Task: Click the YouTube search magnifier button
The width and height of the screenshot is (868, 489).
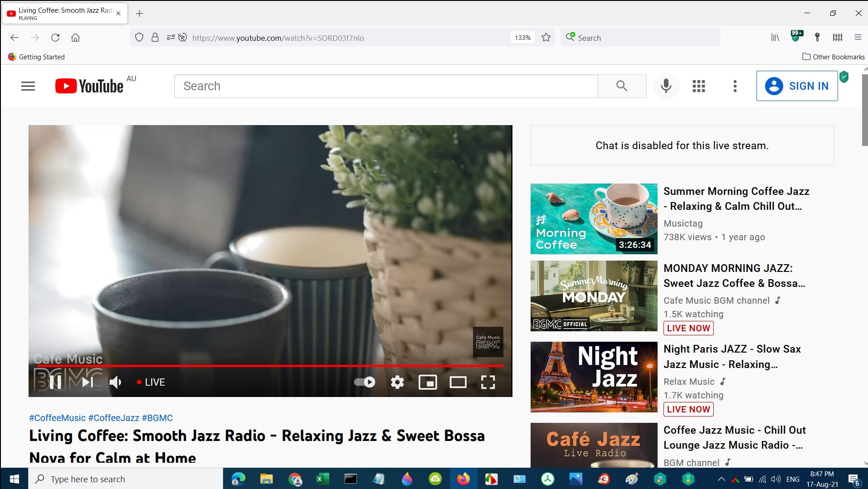Action: (x=622, y=86)
